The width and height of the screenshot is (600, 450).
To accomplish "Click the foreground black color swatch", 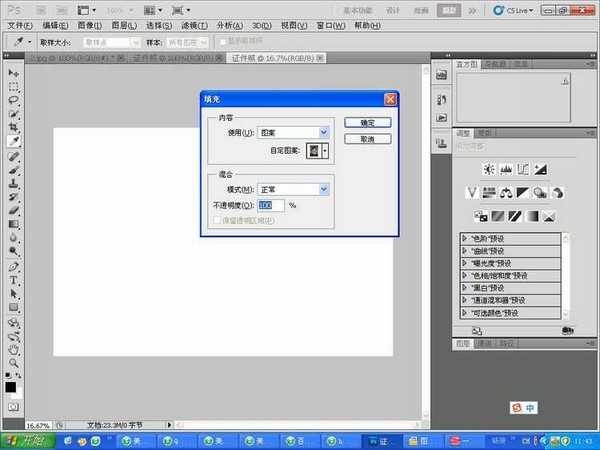I will (11, 387).
